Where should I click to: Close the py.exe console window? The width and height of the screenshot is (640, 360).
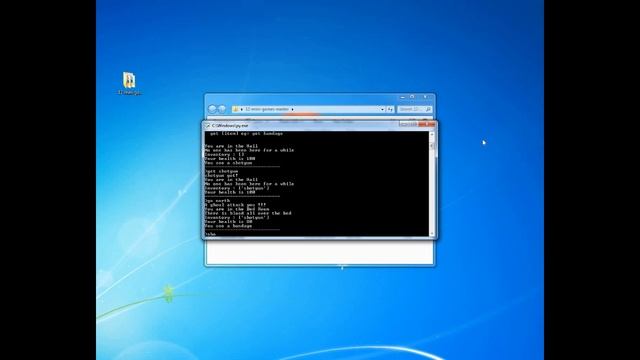427,124
